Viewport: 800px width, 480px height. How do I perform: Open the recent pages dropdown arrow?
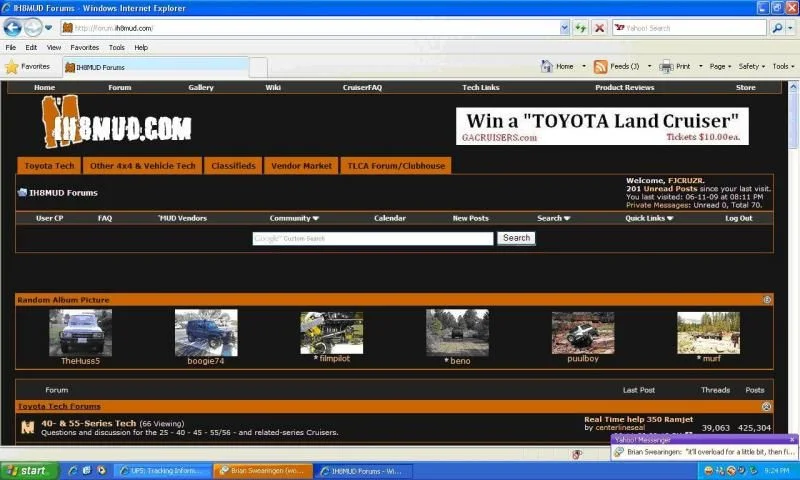48,28
